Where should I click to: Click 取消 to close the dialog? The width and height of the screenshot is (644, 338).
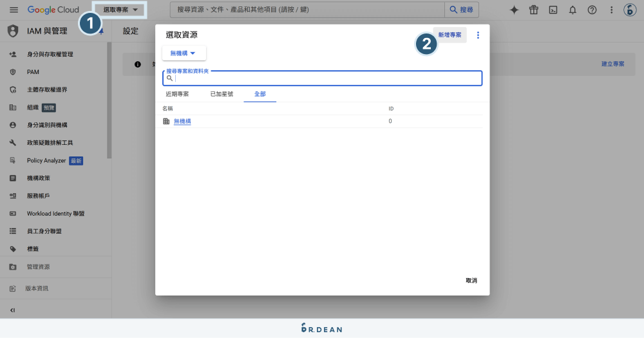pyautogui.click(x=471, y=281)
